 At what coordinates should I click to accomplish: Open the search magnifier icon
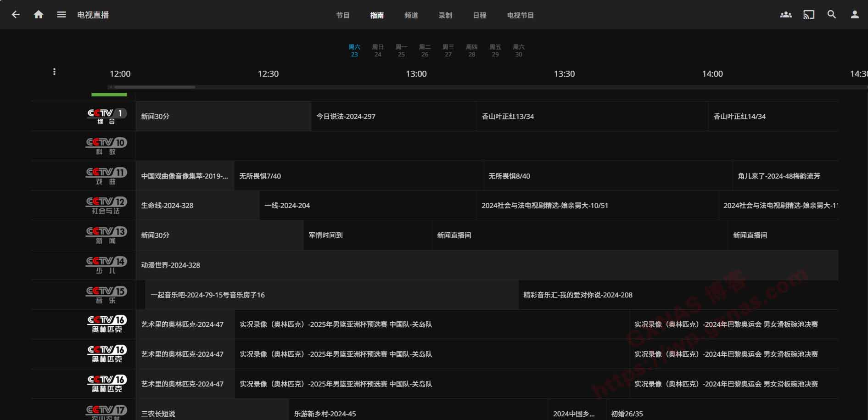point(832,15)
